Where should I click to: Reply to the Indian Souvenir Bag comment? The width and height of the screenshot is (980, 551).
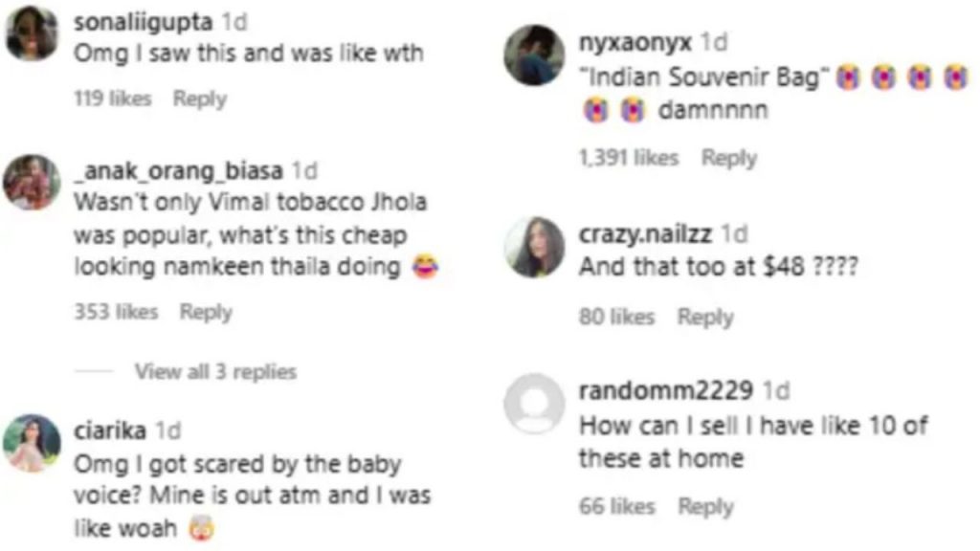728,159
